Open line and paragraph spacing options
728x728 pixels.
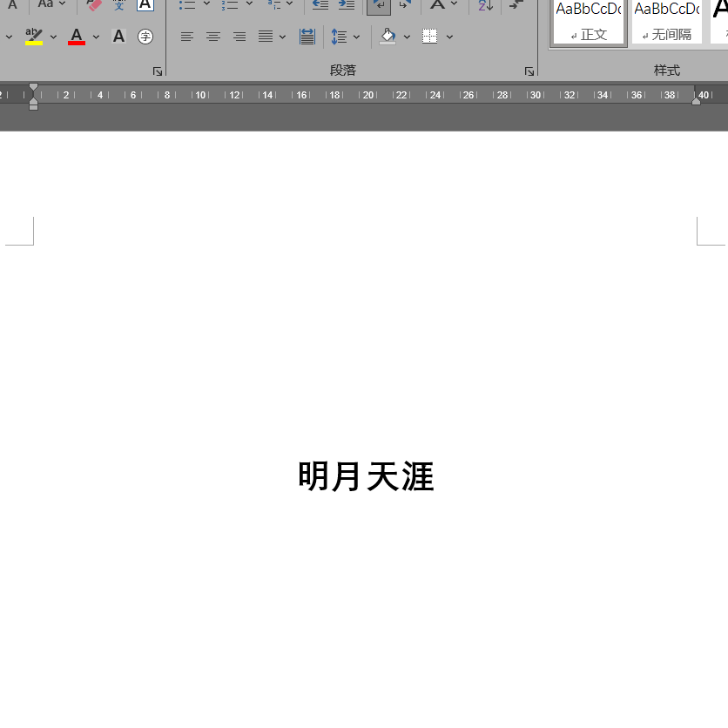pos(339,37)
